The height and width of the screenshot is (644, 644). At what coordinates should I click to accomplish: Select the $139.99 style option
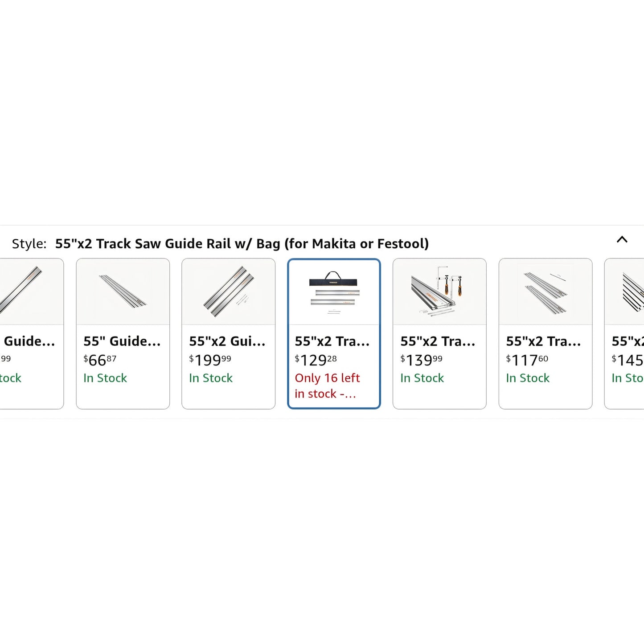coord(421,360)
